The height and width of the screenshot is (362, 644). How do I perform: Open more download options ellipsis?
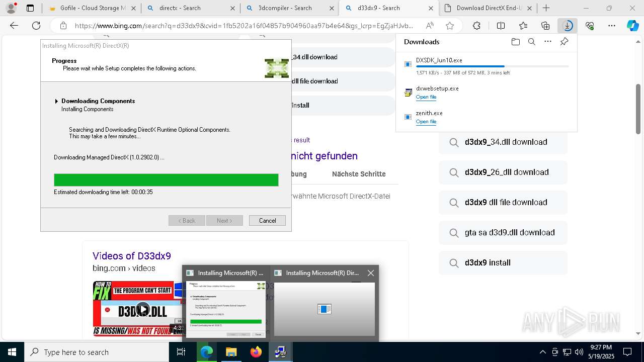click(x=548, y=42)
